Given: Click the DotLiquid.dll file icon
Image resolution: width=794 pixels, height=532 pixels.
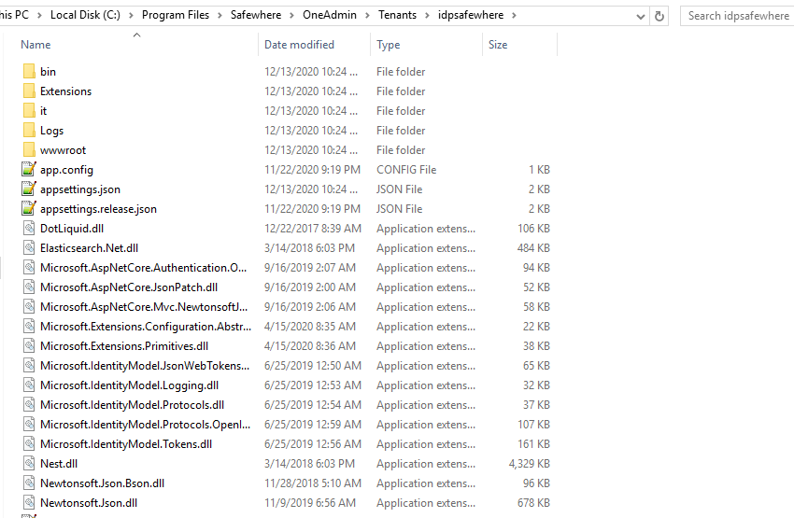Looking at the screenshot, I should (x=29, y=229).
